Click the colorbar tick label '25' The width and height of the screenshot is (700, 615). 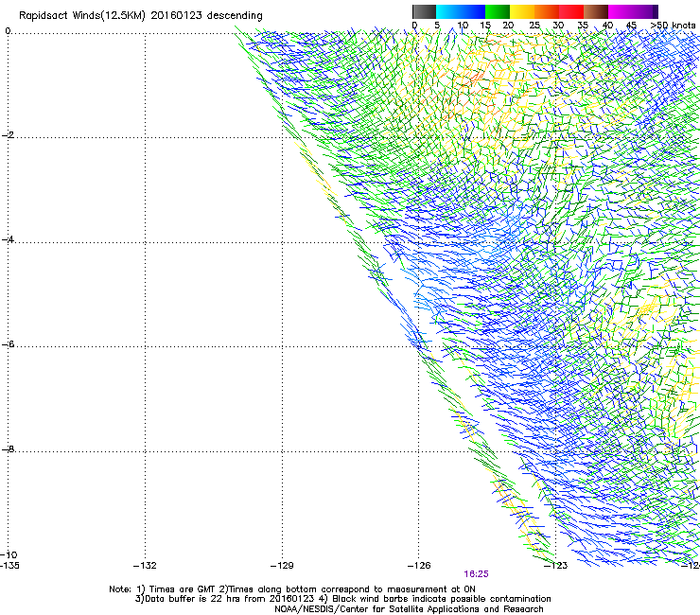534,26
